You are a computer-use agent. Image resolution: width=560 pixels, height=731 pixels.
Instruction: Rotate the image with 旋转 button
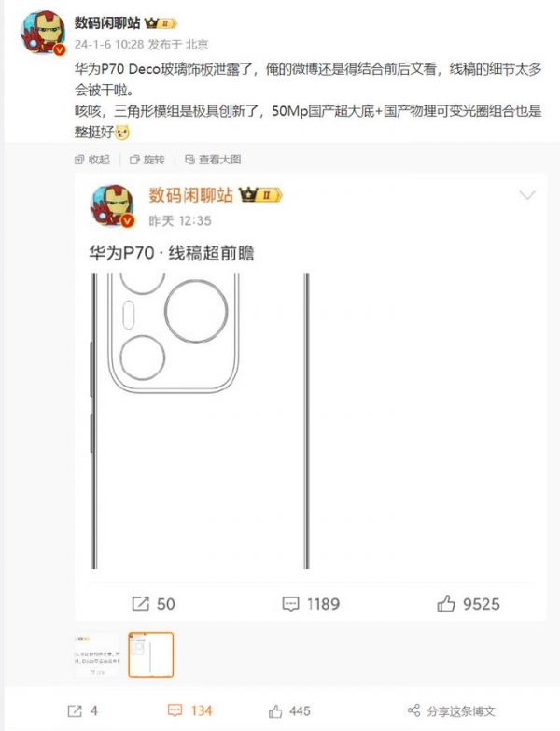point(147,160)
